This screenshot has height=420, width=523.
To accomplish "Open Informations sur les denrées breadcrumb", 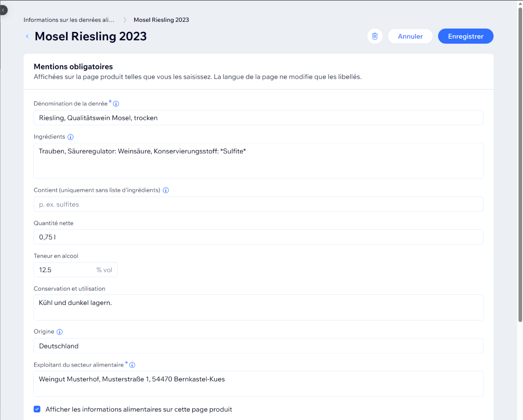I will tap(69, 20).
